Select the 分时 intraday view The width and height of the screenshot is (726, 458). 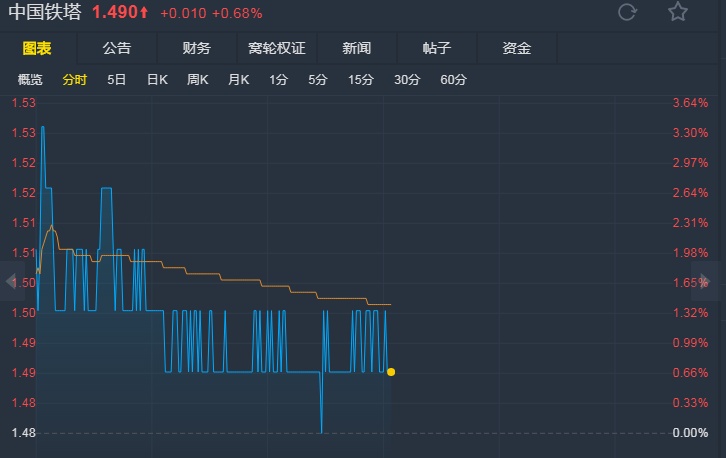click(75, 80)
